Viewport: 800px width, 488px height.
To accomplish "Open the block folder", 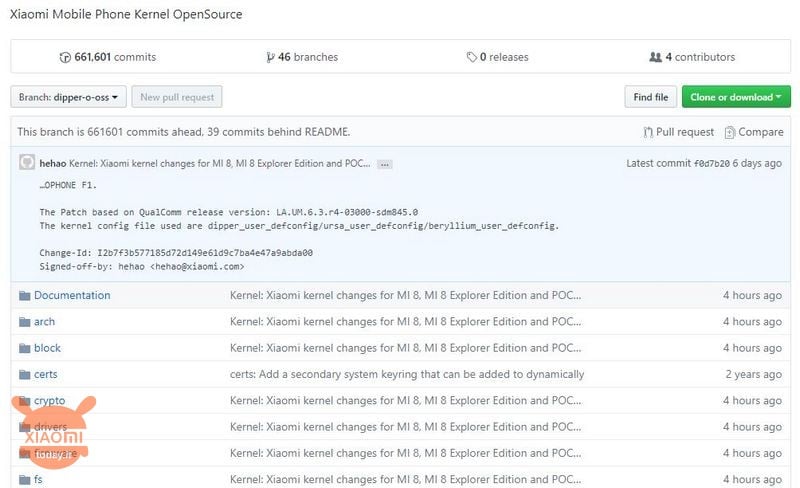I will pos(47,348).
